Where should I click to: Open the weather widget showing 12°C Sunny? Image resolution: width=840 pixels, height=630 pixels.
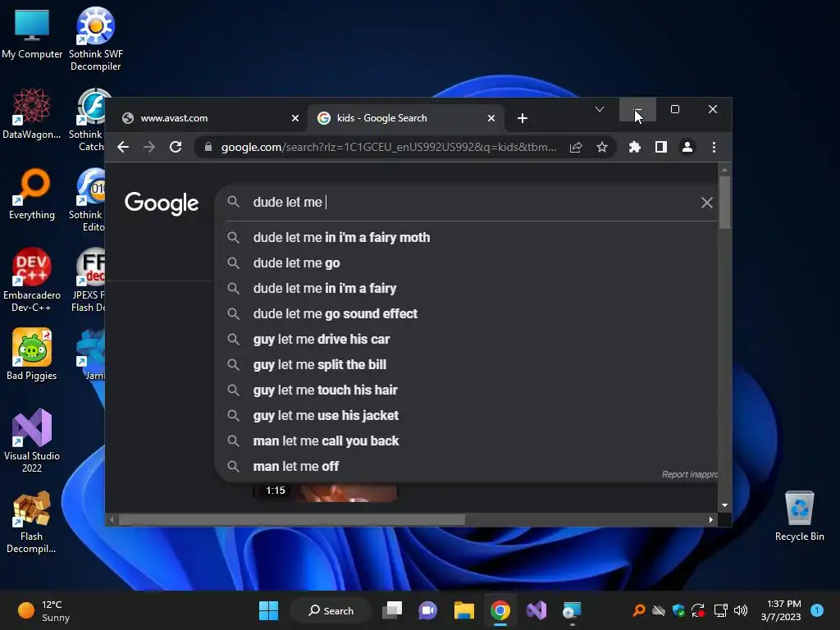tap(44, 610)
